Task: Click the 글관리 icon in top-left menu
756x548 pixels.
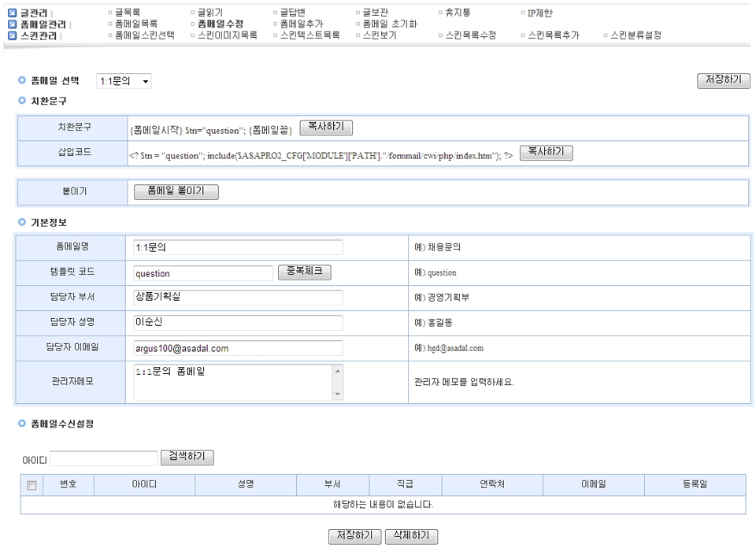Action: [12, 13]
